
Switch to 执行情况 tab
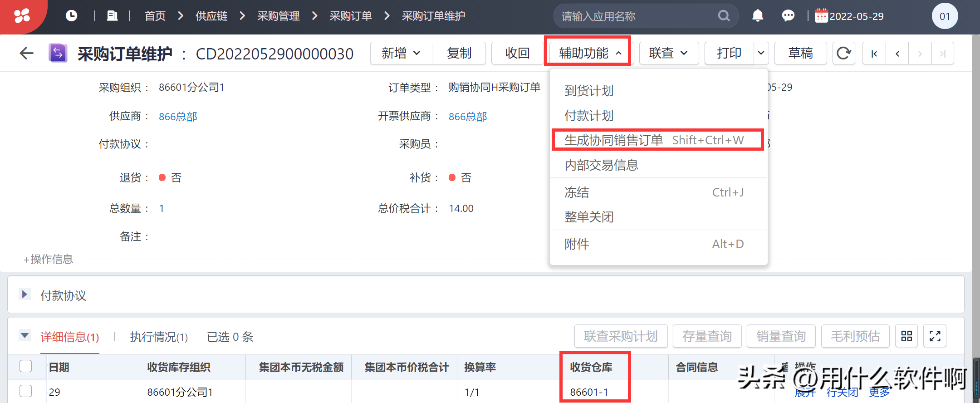tap(159, 337)
